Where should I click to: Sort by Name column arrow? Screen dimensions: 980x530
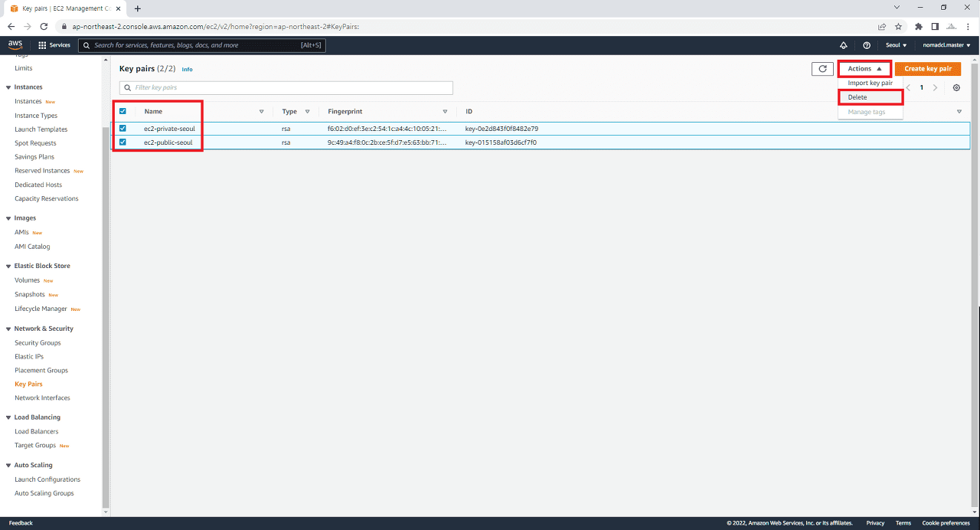coord(261,112)
